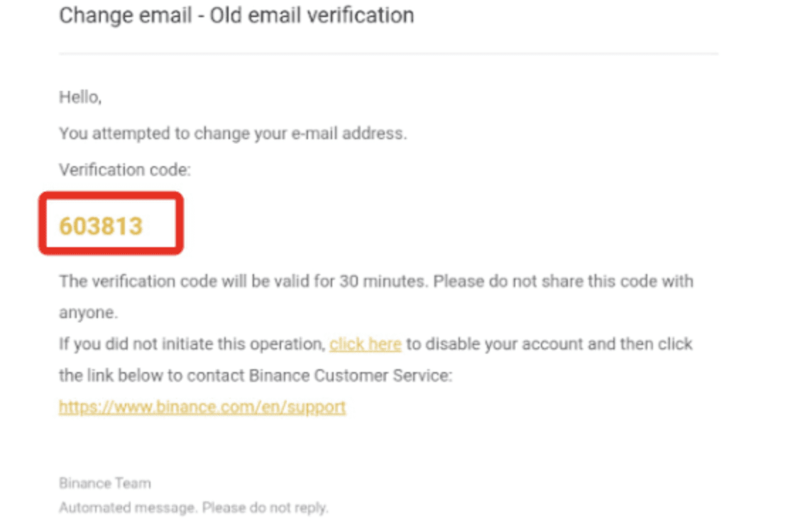
Task: Click the horizontal divider below the subject
Action: point(388,53)
